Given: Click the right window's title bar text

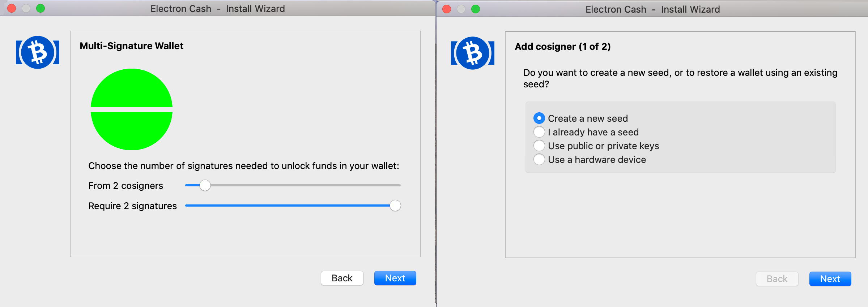Looking at the screenshot, I should tap(653, 9).
